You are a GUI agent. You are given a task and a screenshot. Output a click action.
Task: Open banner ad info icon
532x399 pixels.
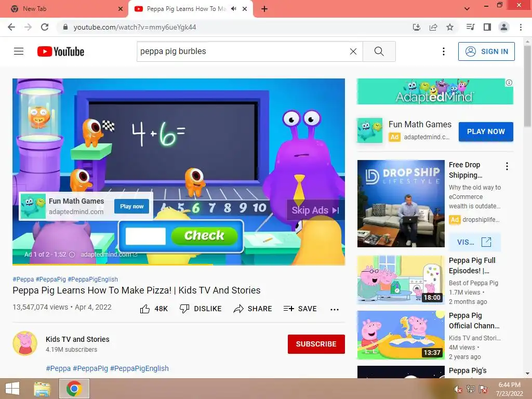tap(509, 83)
